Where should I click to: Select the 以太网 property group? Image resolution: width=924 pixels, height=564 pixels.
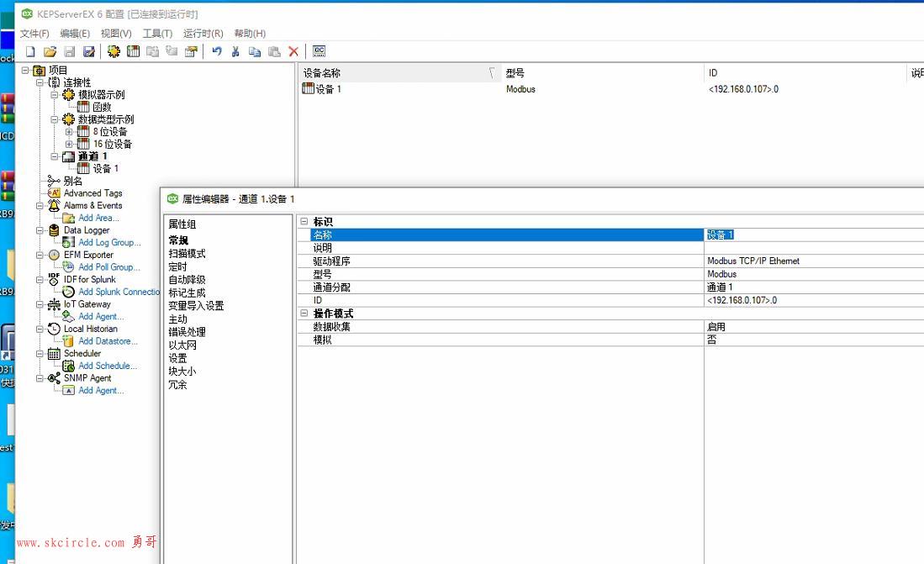182,345
